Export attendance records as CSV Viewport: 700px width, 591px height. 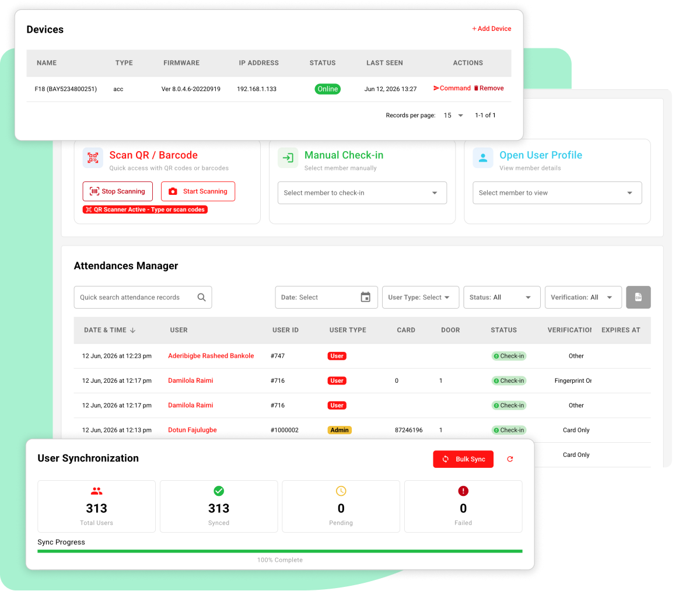point(638,297)
